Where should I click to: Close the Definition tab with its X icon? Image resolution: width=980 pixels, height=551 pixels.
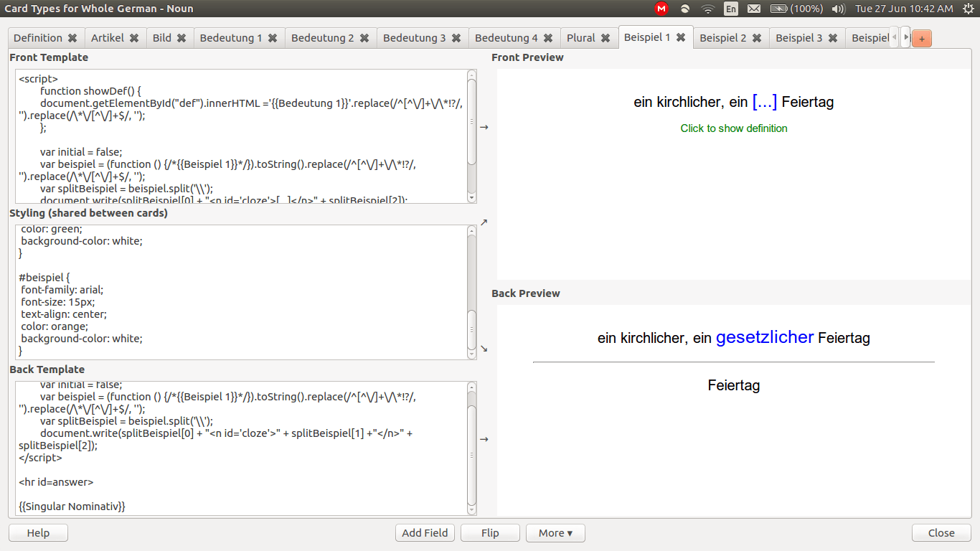72,38
